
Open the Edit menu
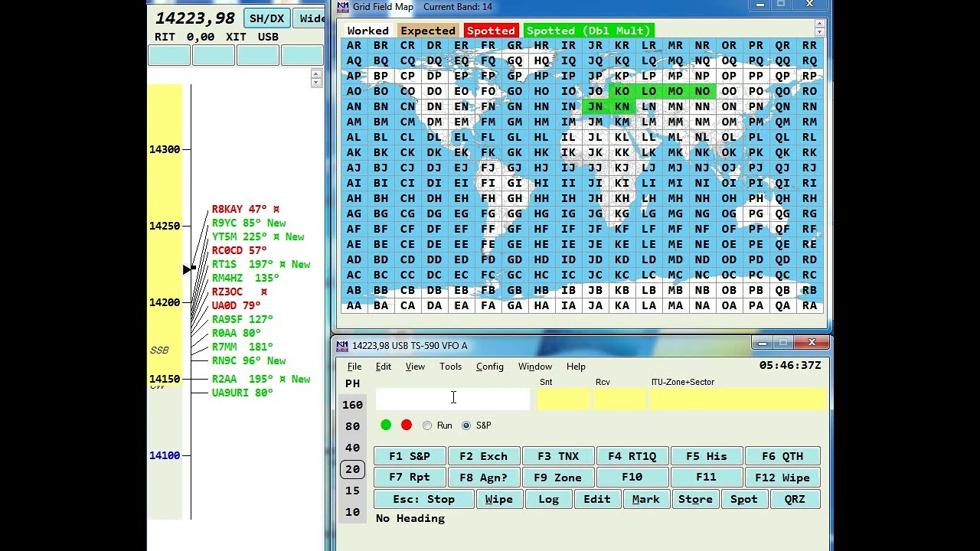(384, 367)
